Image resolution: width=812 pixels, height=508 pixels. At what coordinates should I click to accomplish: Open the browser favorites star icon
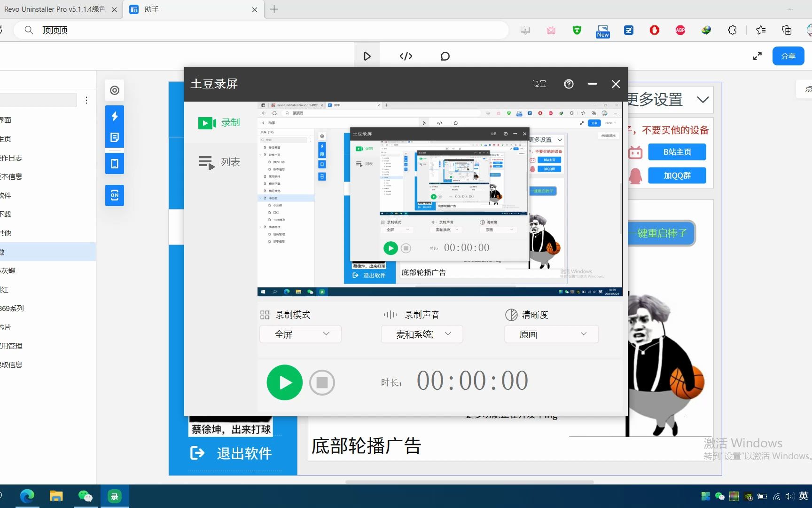[761, 30]
